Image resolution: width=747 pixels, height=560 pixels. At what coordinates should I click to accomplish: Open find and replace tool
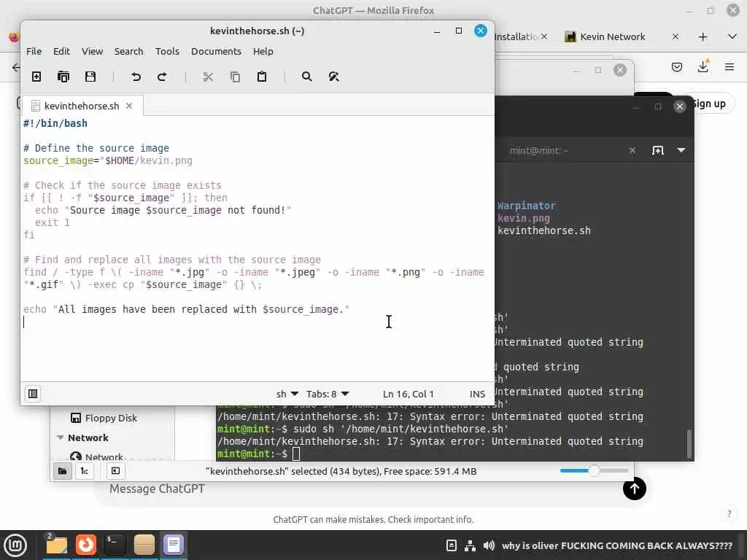click(x=333, y=77)
